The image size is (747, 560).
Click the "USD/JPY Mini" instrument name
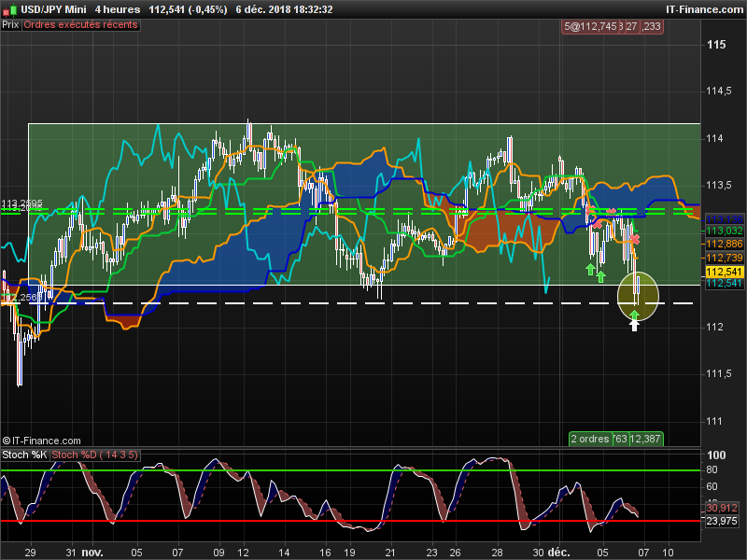click(x=53, y=9)
